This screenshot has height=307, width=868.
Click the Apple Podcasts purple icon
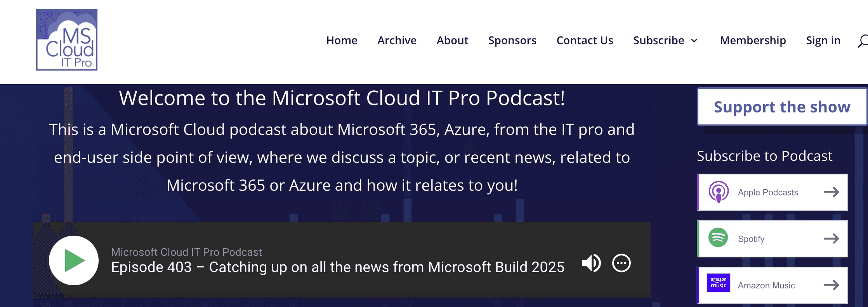719,192
